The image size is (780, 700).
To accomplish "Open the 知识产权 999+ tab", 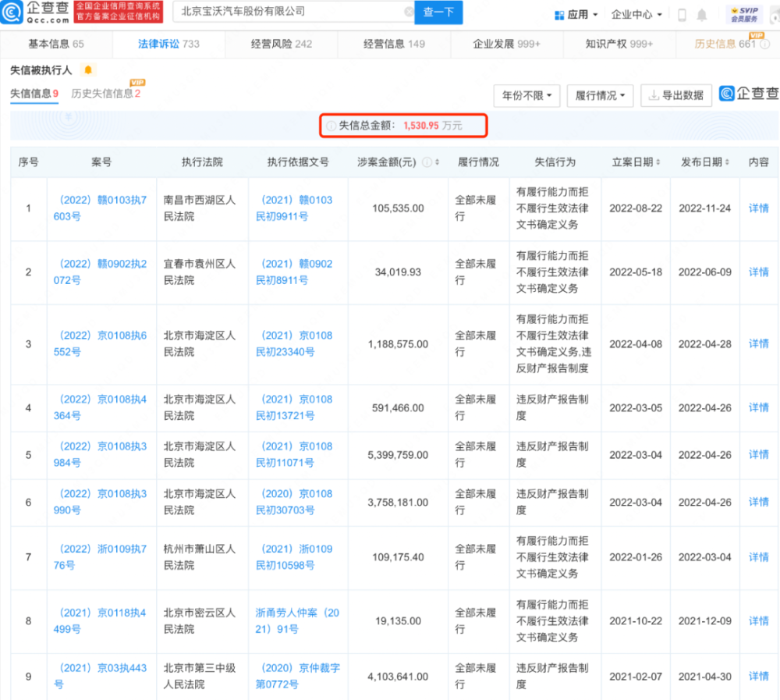I will (619, 44).
